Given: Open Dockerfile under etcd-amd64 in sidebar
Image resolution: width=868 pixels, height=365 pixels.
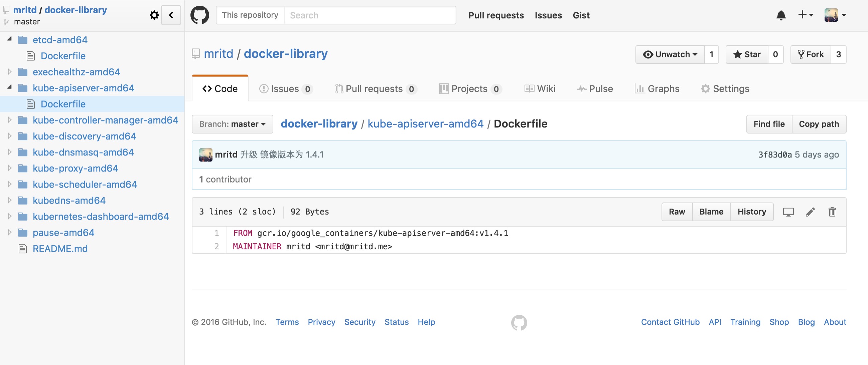Looking at the screenshot, I should coord(63,56).
